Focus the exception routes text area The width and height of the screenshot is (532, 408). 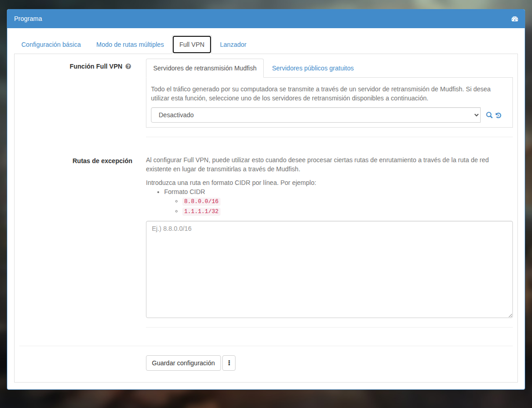click(x=329, y=269)
